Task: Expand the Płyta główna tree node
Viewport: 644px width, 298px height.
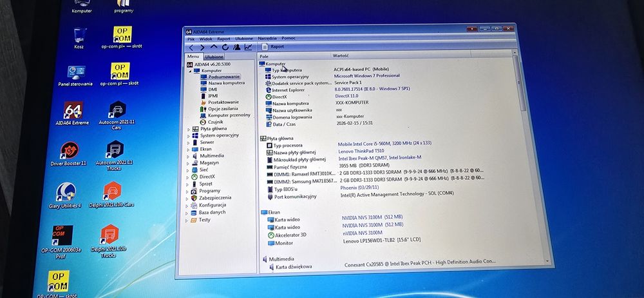Action: click(x=189, y=129)
